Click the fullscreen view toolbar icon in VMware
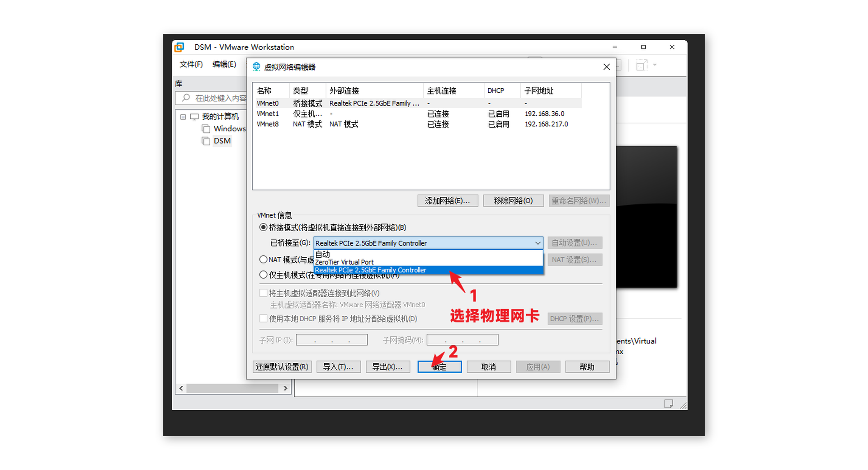The width and height of the screenshot is (868, 470). coord(642,65)
